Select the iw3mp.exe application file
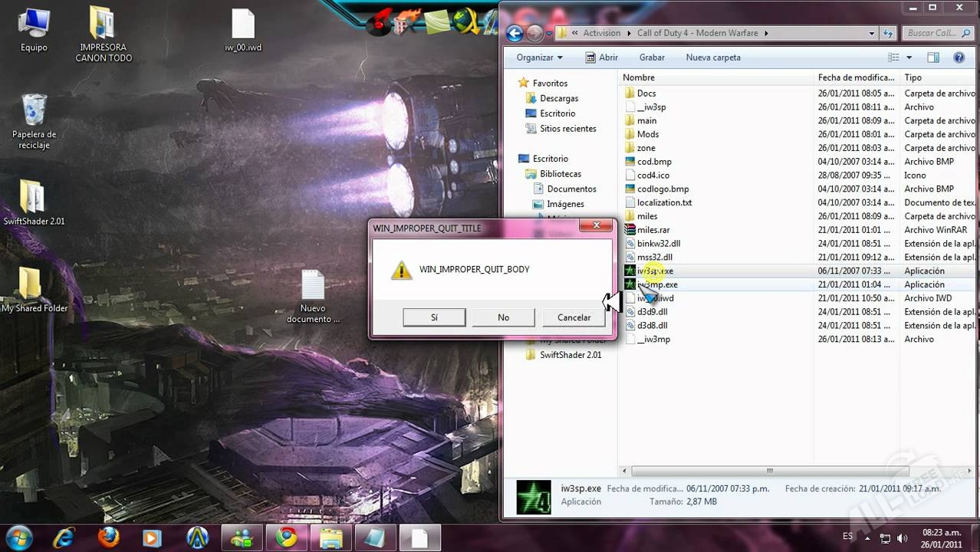980x552 pixels. click(x=657, y=284)
